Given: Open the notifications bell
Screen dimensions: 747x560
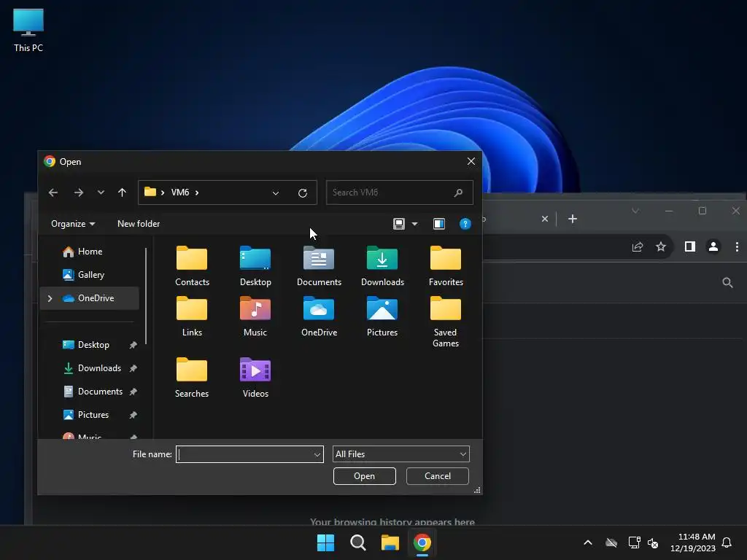Looking at the screenshot, I should point(727,542).
